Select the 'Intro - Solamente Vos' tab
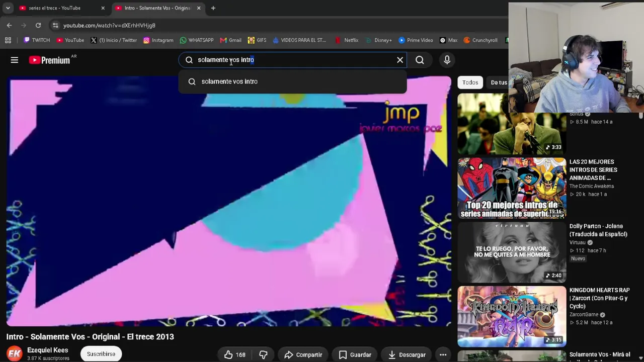 (157, 8)
